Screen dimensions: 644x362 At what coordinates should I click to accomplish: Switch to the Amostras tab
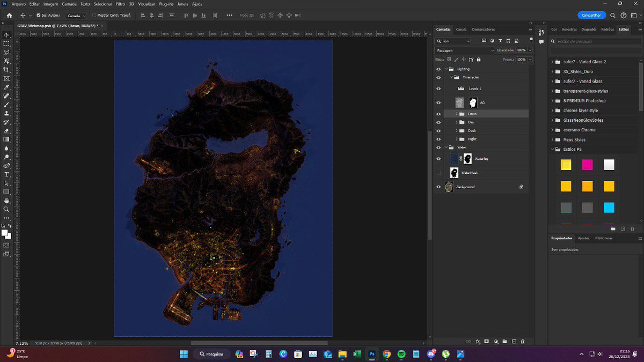[569, 29]
